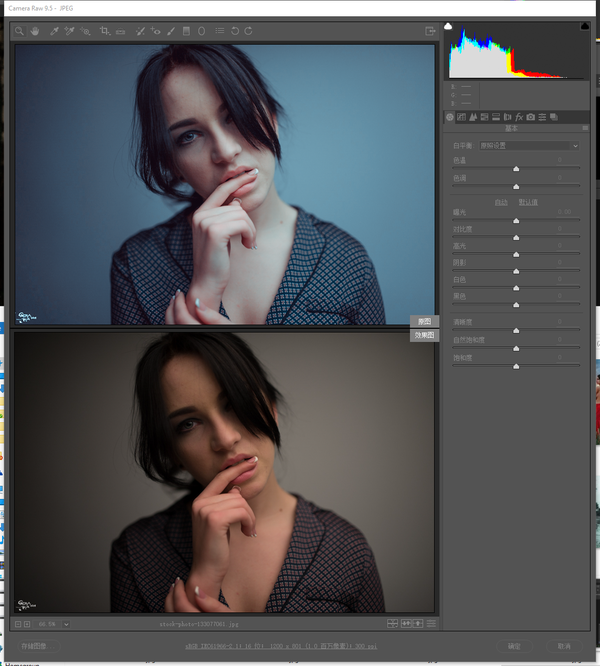This screenshot has width=600, height=666.
Task: Open workflow options link sRGB 1200 x 801
Action: tap(281, 646)
